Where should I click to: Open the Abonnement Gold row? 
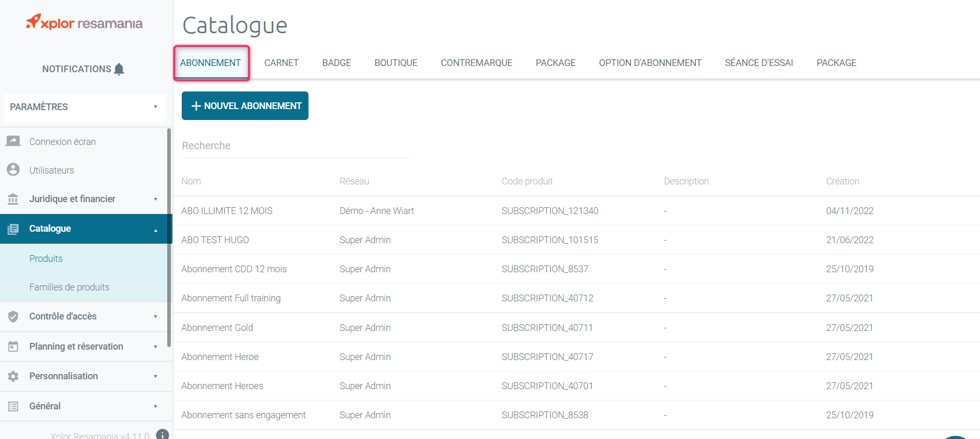[576, 328]
